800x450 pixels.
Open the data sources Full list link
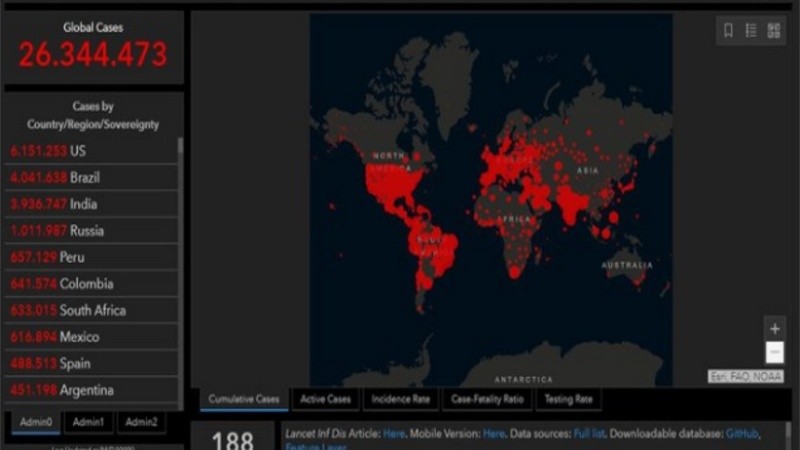coord(587,433)
